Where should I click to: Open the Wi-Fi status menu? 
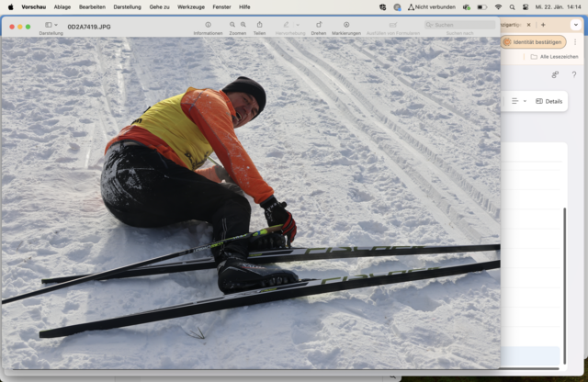(498, 6)
